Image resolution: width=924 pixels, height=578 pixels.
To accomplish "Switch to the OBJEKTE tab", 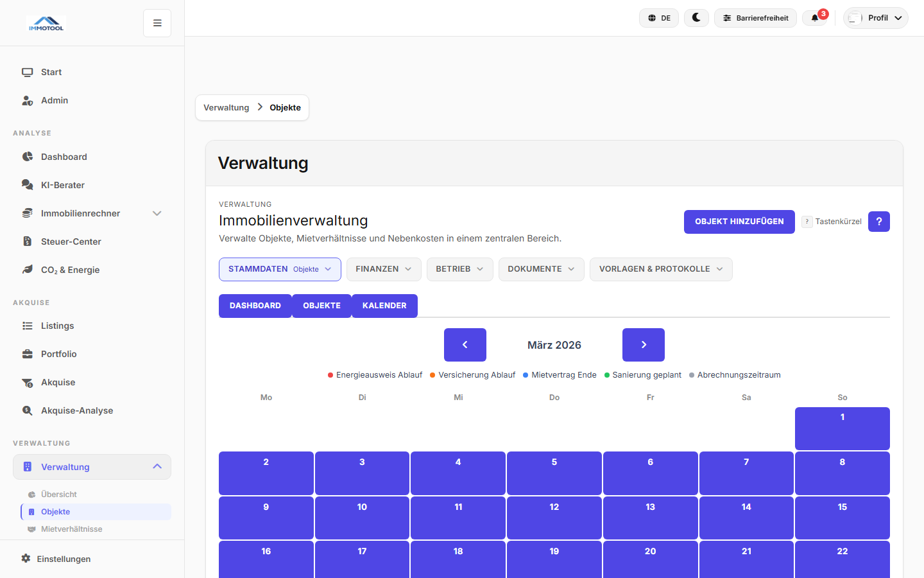I will click(321, 306).
